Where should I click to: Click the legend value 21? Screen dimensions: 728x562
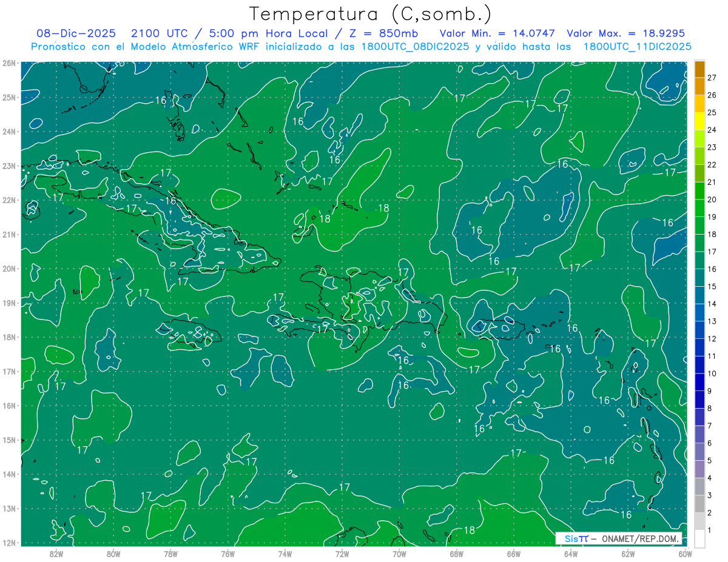click(712, 182)
